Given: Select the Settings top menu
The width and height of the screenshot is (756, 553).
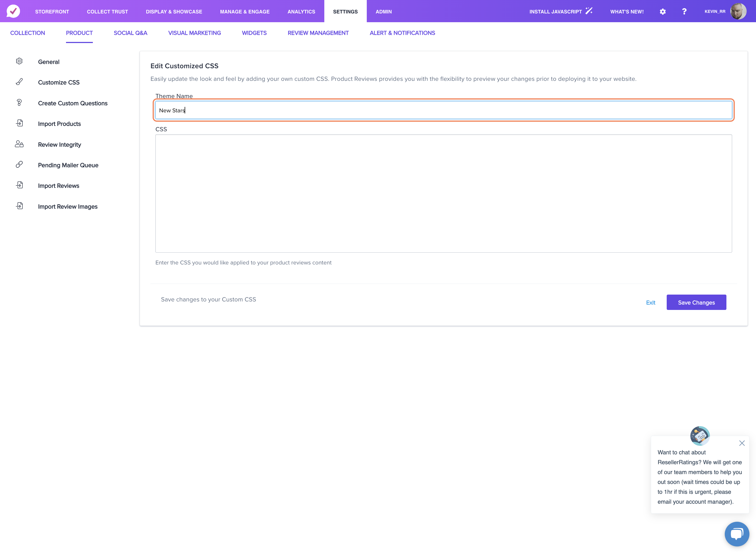Looking at the screenshot, I should 345,12.
